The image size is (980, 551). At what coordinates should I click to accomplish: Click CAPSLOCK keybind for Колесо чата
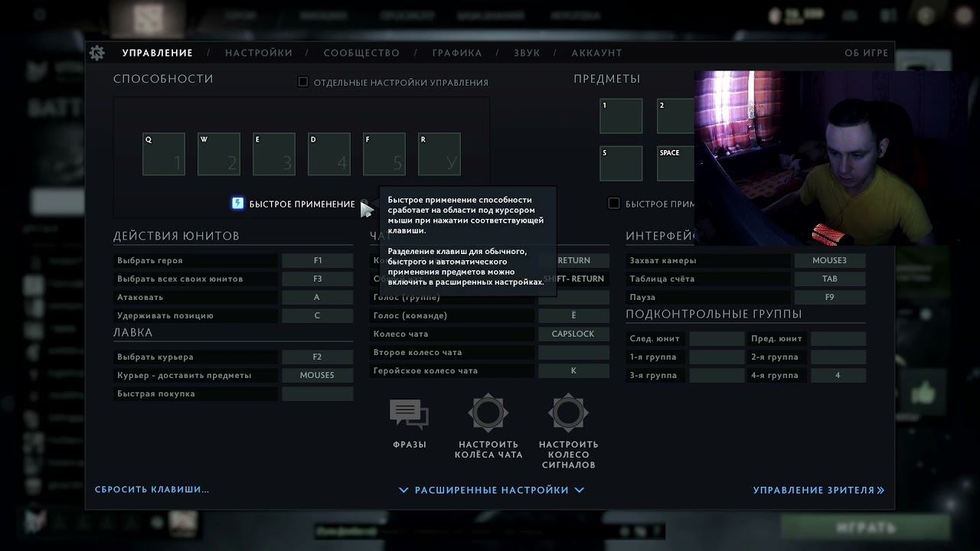[x=574, y=334]
